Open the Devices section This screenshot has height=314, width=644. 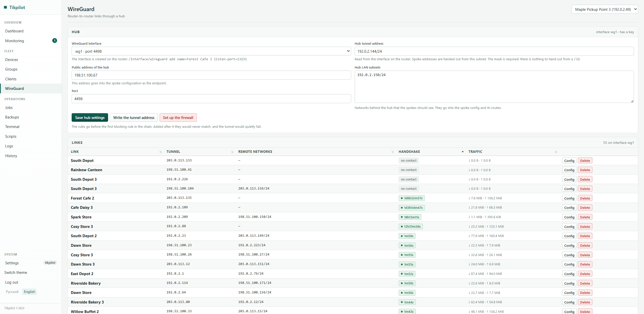coord(31,60)
